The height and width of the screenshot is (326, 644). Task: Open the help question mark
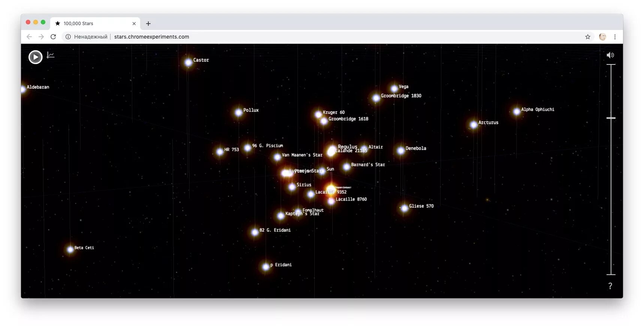tap(610, 286)
